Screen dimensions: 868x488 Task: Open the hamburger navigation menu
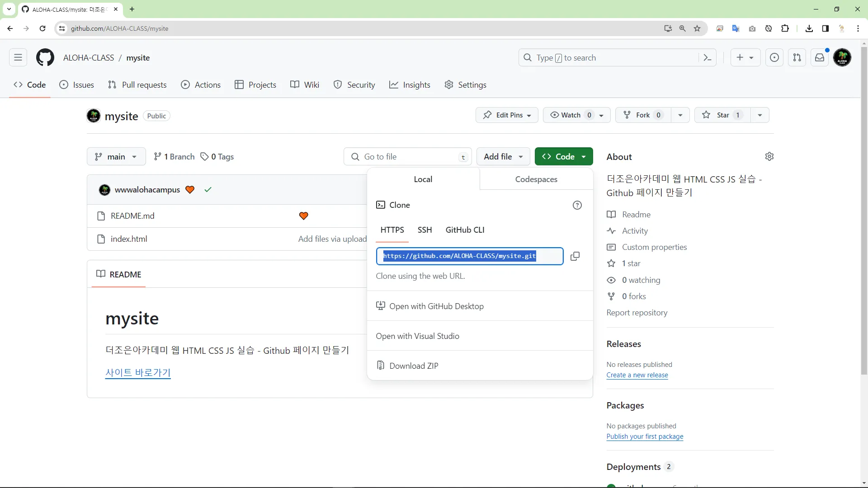[18, 58]
